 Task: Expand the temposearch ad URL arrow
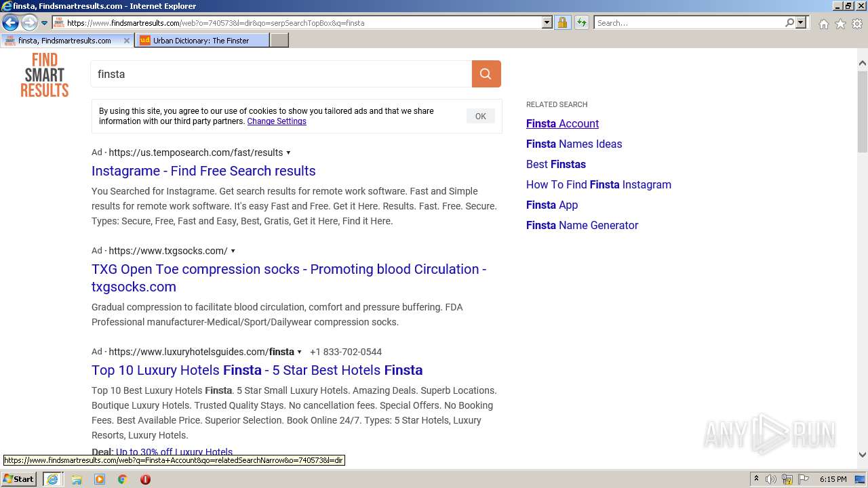(x=288, y=152)
